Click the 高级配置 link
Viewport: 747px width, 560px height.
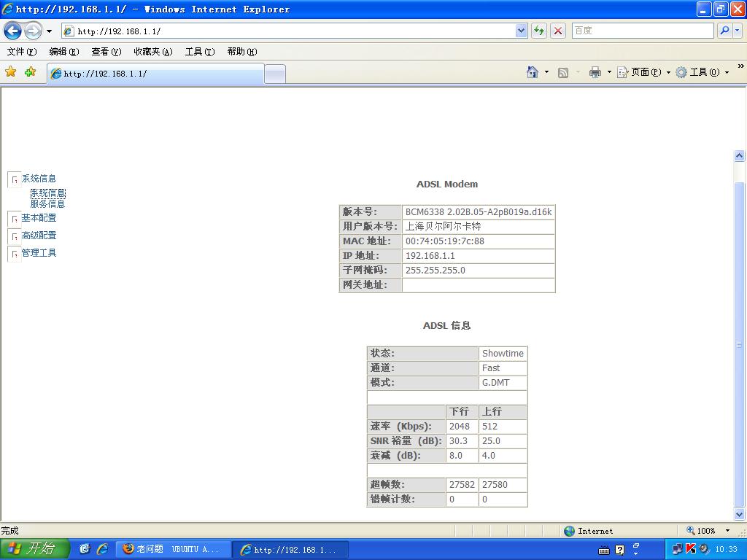39,236
